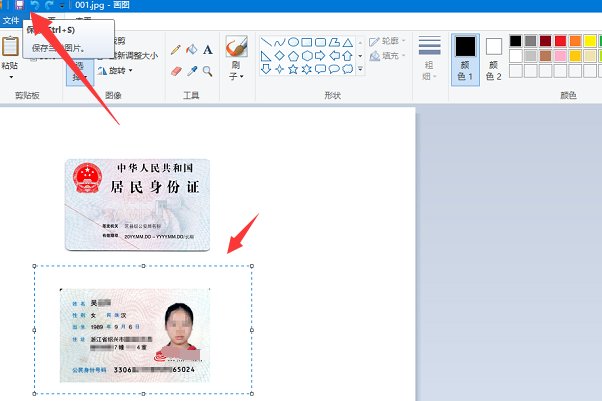Select the Color picker eyedropper tool

tap(192, 71)
